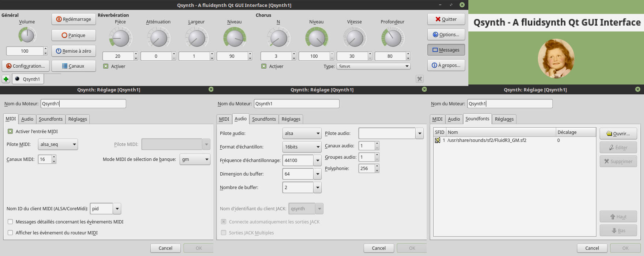Click the Canaux MIDI spinbox showing 16
The height and width of the screenshot is (256, 644).
[x=47, y=159]
